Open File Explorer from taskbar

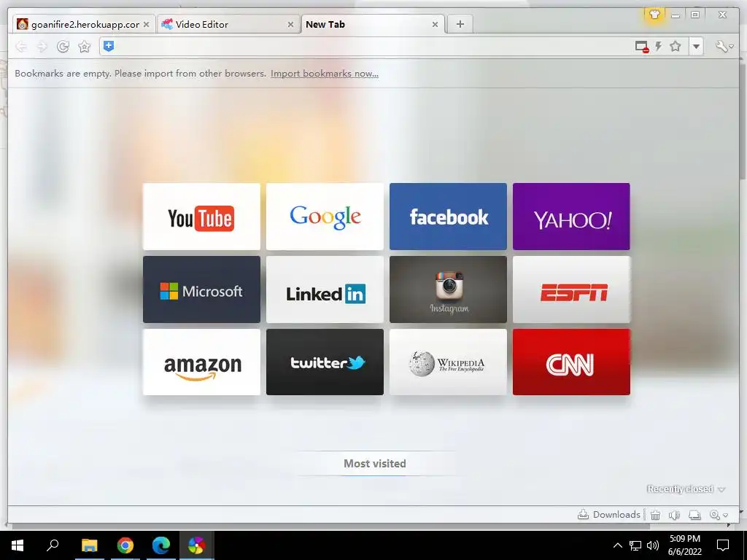point(89,545)
